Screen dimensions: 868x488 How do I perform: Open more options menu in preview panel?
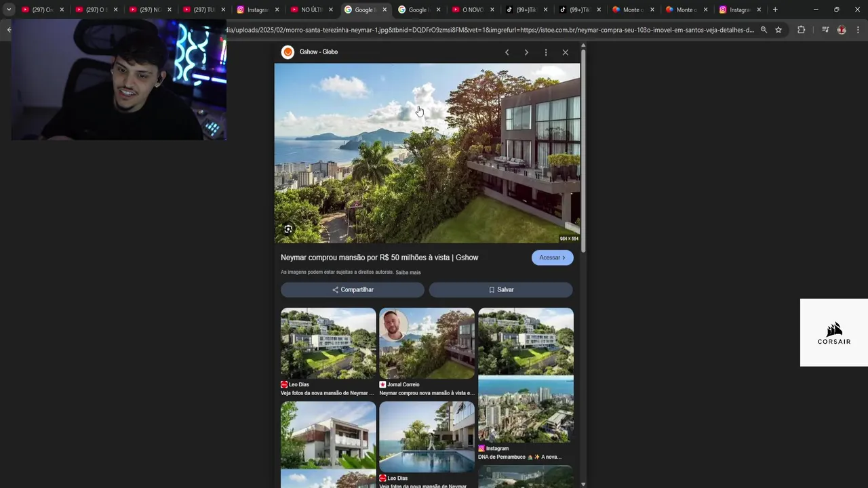pyautogui.click(x=546, y=52)
